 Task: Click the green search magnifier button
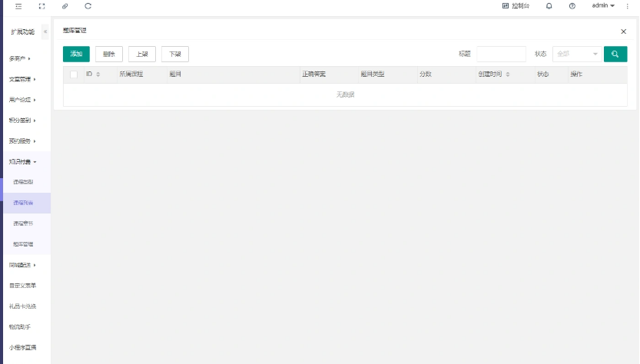(x=615, y=54)
